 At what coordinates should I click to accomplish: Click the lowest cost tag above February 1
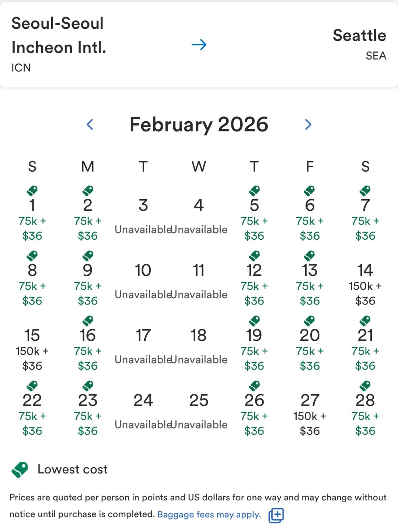(32, 190)
